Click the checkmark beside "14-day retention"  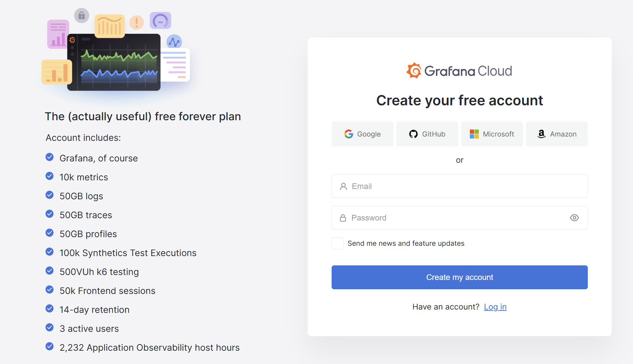50,309
